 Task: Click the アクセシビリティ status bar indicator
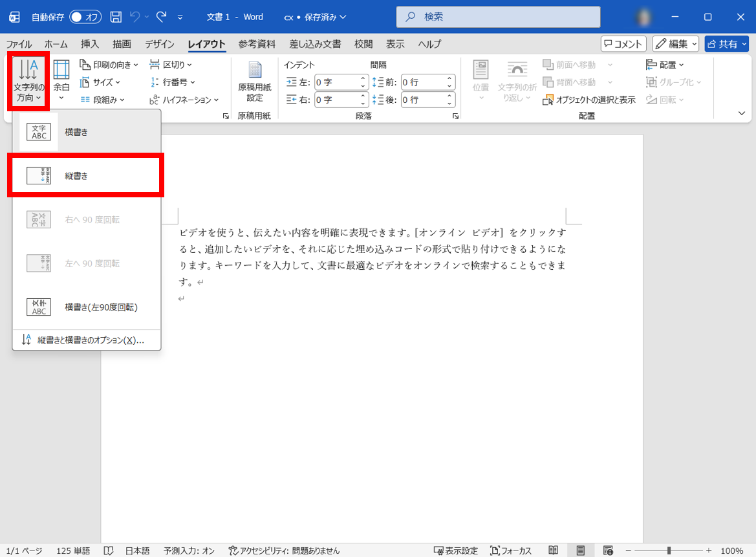click(x=284, y=551)
